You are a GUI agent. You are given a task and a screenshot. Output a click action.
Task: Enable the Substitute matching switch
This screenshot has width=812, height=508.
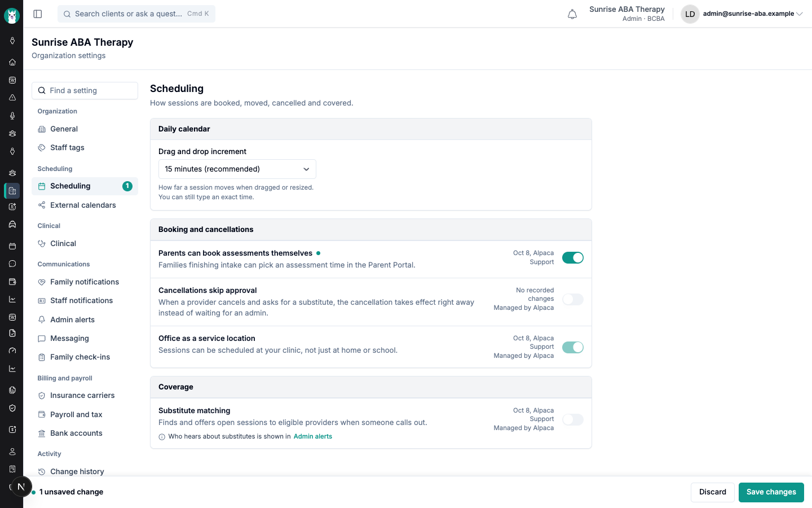[x=573, y=419]
